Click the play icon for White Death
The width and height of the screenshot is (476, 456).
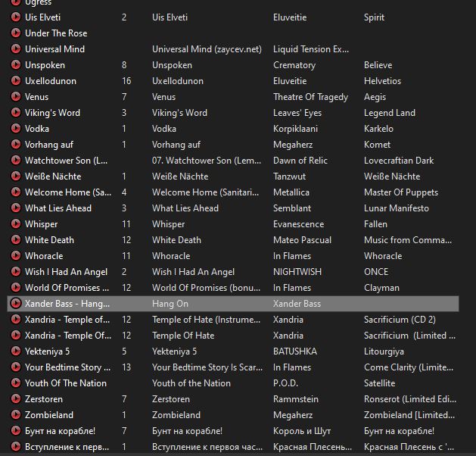16,239
